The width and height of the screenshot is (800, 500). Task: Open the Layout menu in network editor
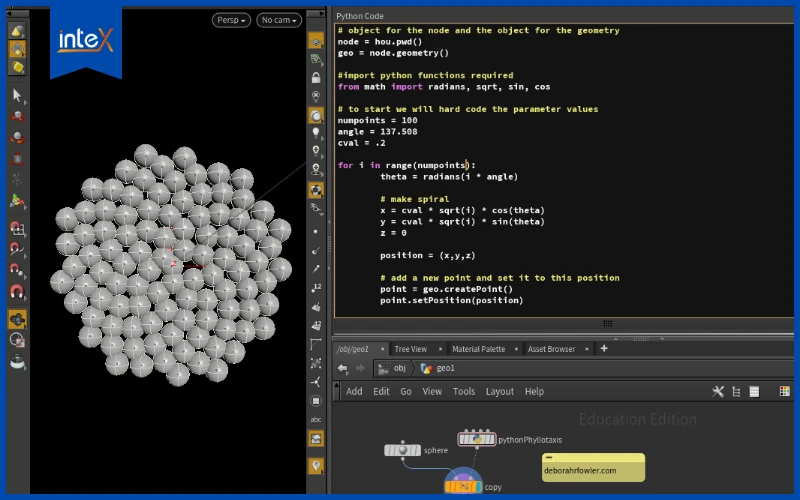[x=499, y=391]
